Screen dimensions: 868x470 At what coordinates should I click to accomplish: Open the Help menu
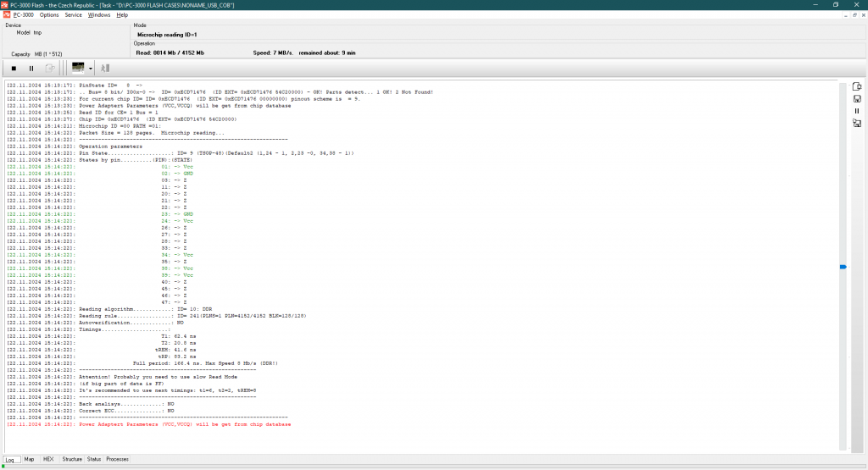[x=122, y=15]
